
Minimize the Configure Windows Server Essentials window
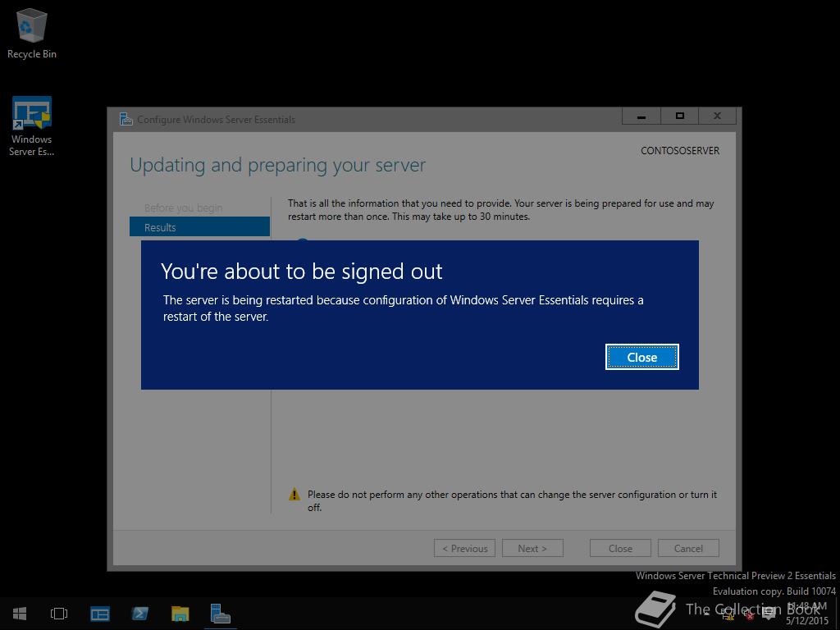point(641,116)
